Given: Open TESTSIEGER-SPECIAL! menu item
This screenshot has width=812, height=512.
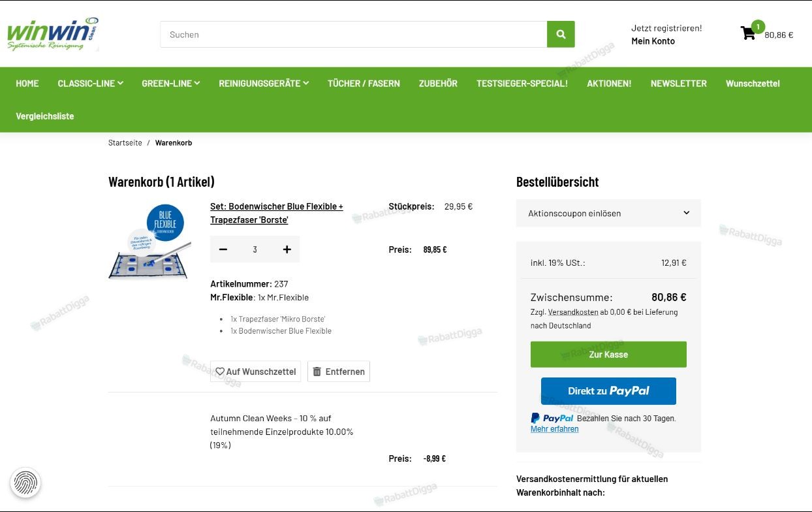Looking at the screenshot, I should [522, 84].
